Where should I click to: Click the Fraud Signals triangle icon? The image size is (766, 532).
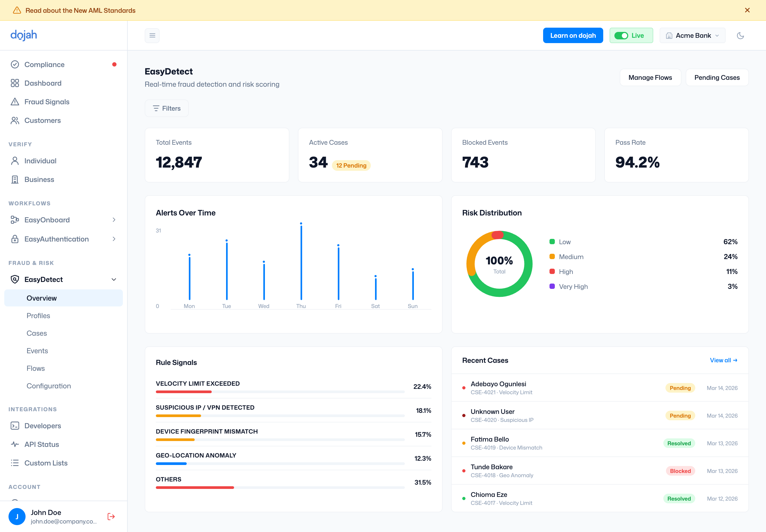(x=15, y=102)
